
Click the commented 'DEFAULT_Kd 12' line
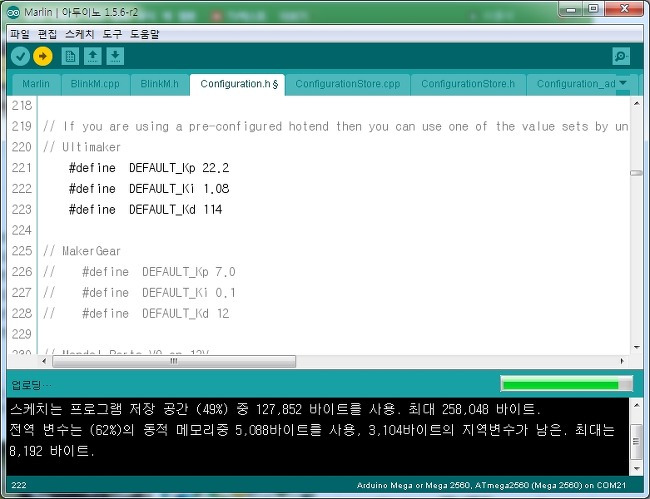136,314
